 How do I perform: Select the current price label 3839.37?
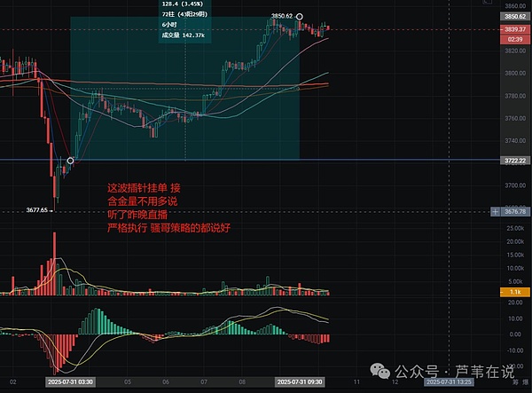point(513,29)
